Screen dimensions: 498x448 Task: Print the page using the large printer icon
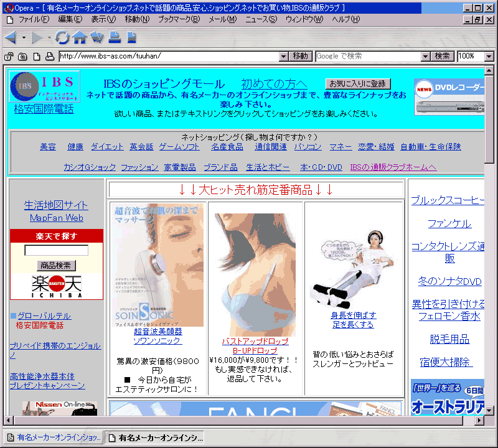(115, 37)
